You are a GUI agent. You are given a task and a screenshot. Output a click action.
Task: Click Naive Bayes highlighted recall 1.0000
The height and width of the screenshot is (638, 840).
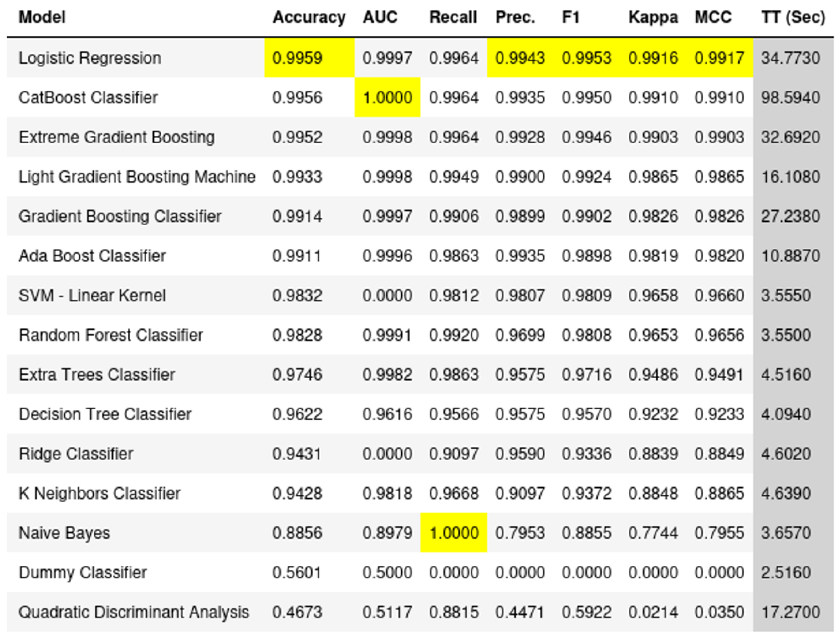pos(453,533)
